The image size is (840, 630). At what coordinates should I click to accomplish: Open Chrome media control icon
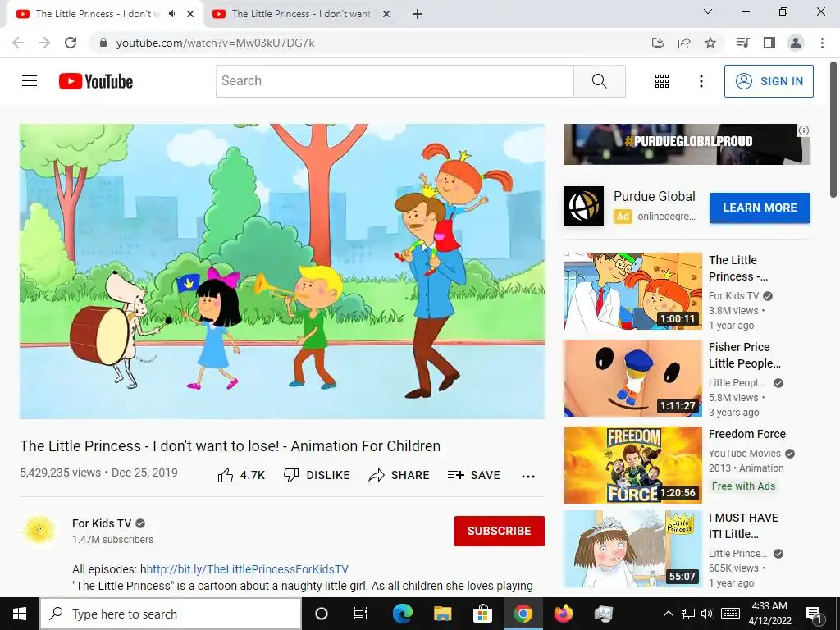pos(742,43)
